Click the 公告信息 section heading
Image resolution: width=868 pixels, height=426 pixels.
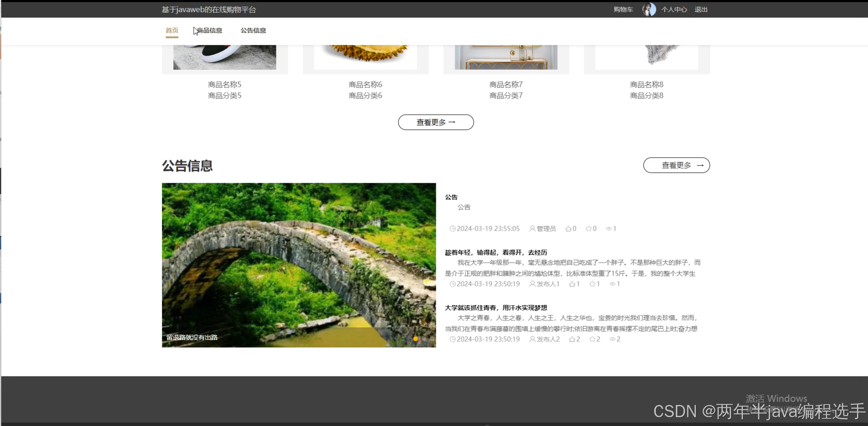point(187,166)
